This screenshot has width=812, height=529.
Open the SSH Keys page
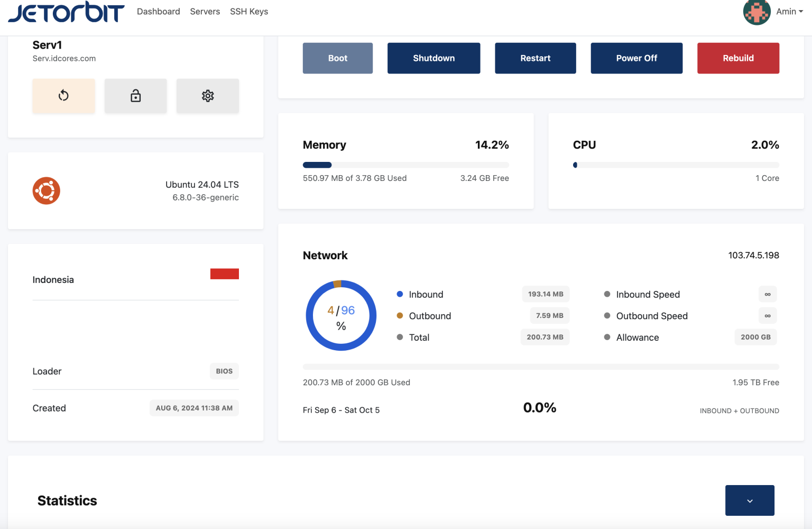(x=248, y=11)
